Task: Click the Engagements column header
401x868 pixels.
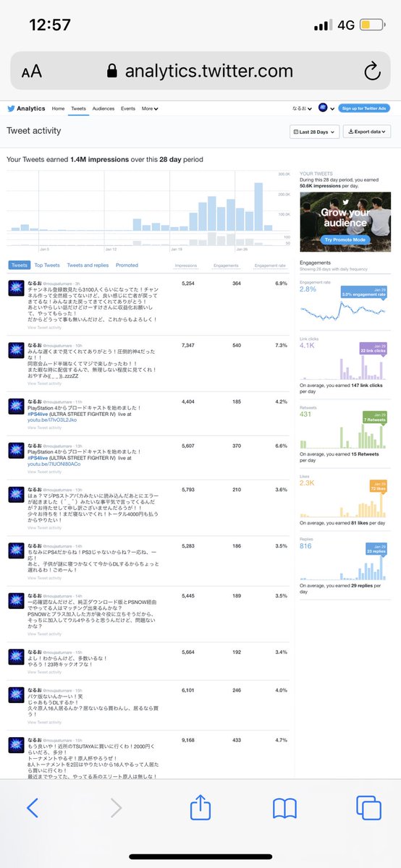Action: point(226,265)
